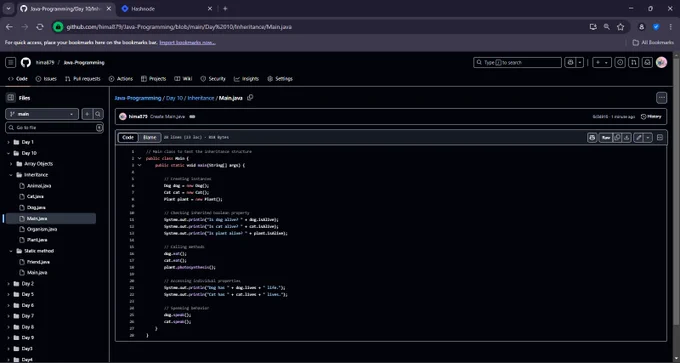Expand the Day 6 folder
Viewport: 680px width, 363px height.
pyautogui.click(x=8, y=305)
